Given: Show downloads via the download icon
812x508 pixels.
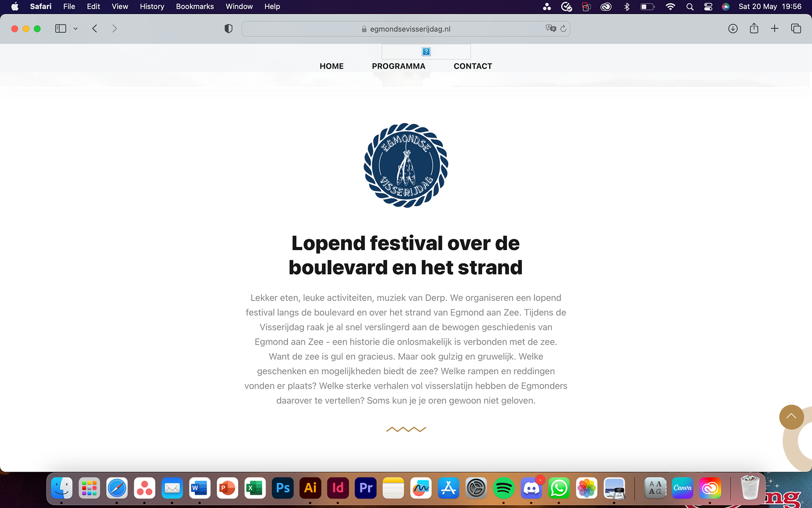Looking at the screenshot, I should coord(733,29).
